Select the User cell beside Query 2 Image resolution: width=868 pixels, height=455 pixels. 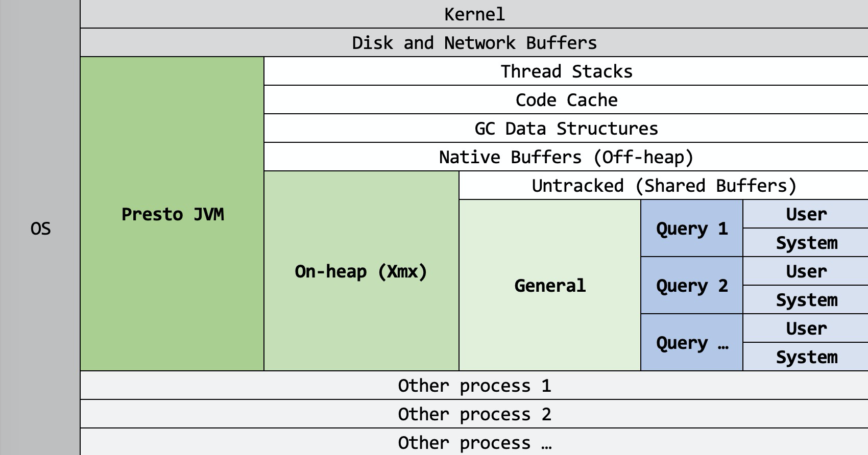[x=806, y=271]
